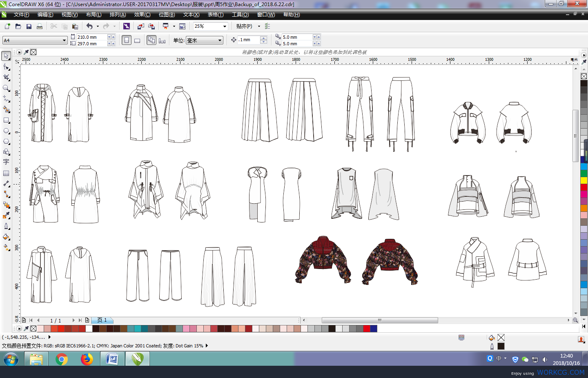
Task: Pick the bright red swatch in bottom palette
Action: (366, 329)
